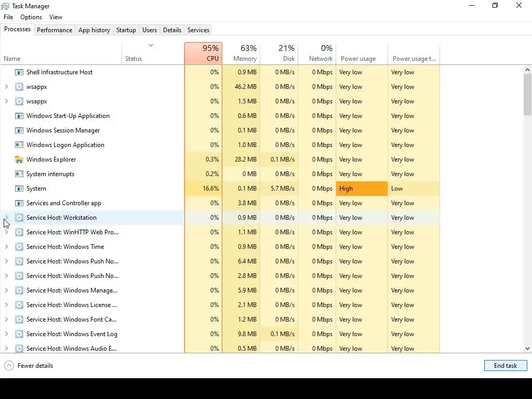Screen dimensions: 532x399
Task: Switch to the Startup tab
Action: (126, 30)
